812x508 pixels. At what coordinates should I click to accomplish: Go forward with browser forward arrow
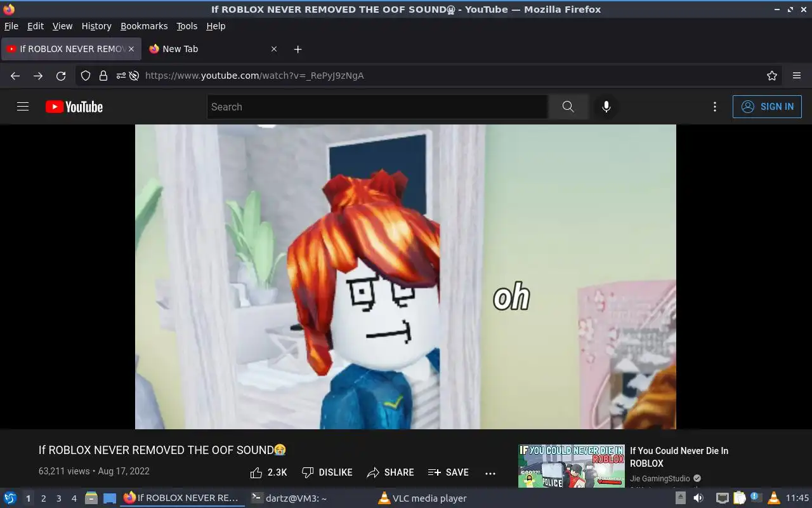(x=38, y=76)
